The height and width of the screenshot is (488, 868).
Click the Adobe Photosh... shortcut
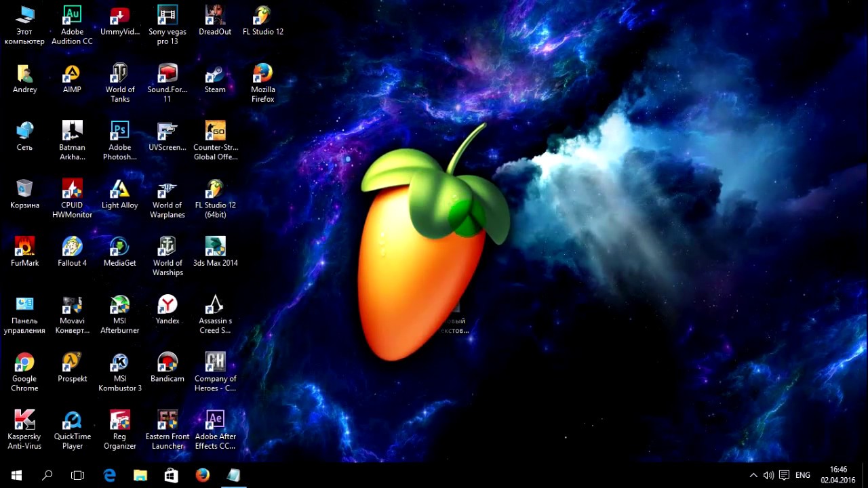(x=120, y=140)
